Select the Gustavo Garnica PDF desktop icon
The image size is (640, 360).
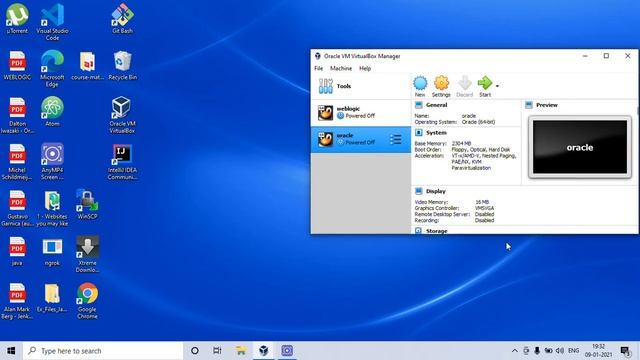point(17,208)
